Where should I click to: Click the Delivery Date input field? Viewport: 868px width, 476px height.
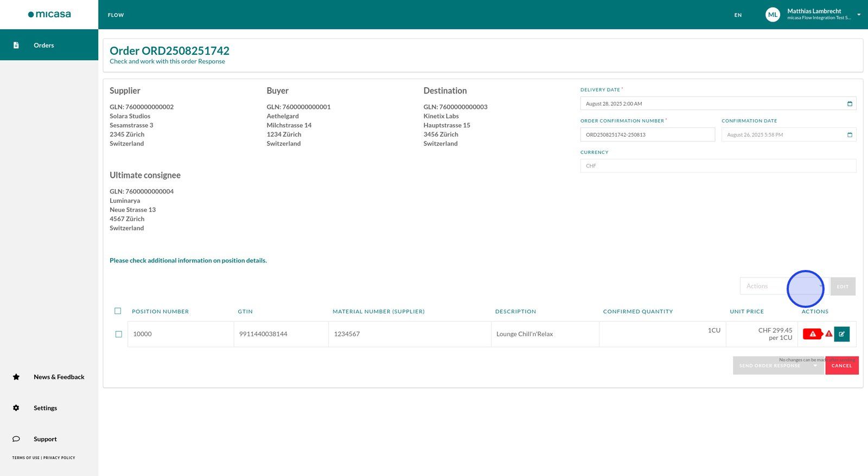[x=718, y=104]
